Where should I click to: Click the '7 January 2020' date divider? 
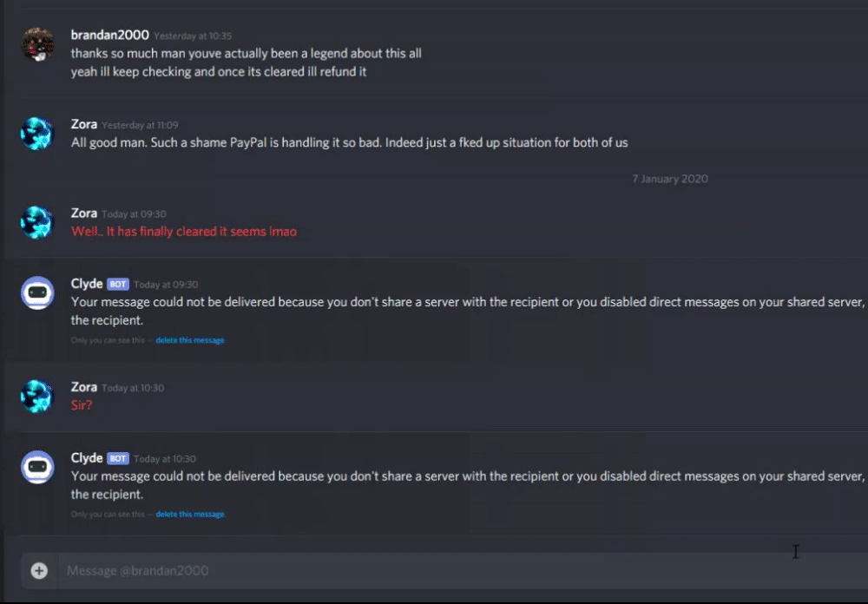tap(670, 179)
